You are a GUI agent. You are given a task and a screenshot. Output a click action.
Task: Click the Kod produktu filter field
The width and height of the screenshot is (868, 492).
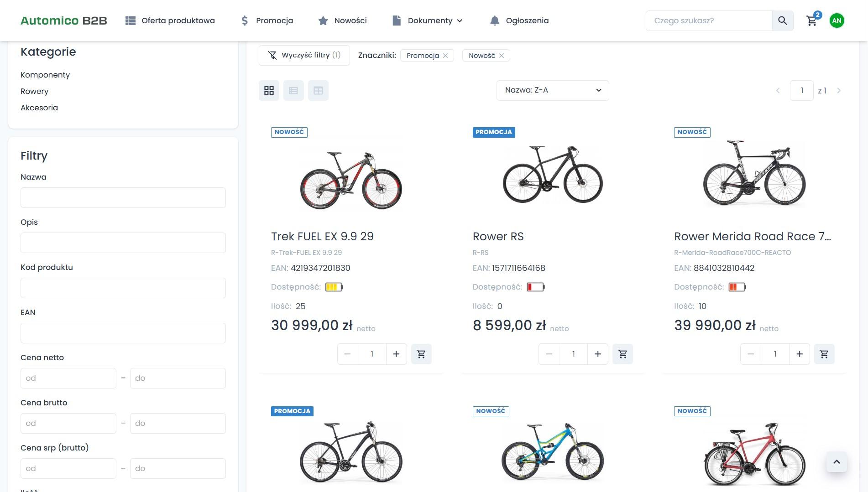pyautogui.click(x=123, y=288)
